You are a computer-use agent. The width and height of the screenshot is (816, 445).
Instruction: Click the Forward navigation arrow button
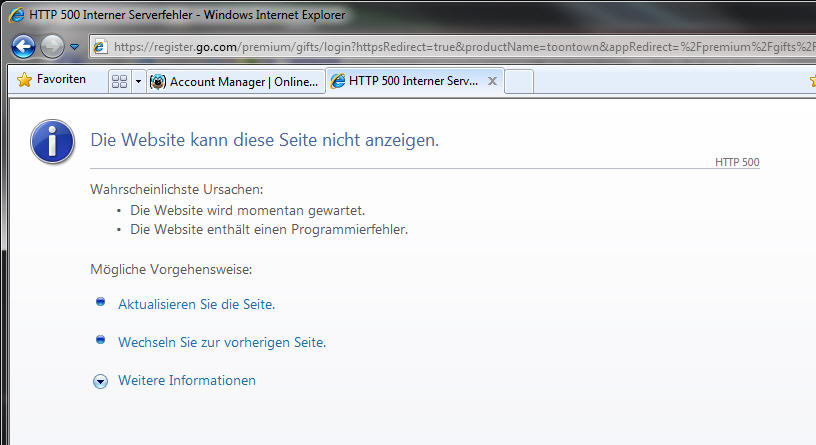53,46
